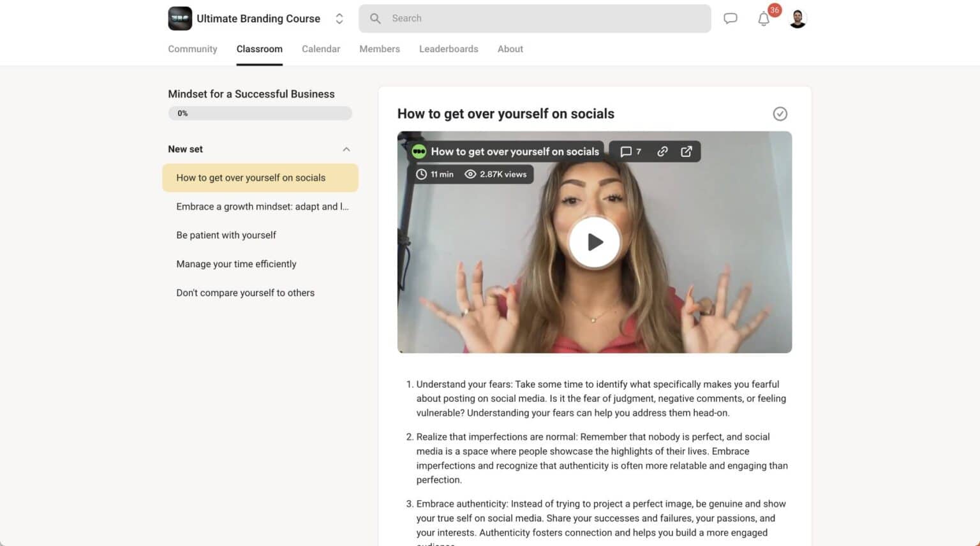This screenshot has height=546, width=980.
Task: Open the Don't compare yourself to others lesson
Action: tap(245, 293)
